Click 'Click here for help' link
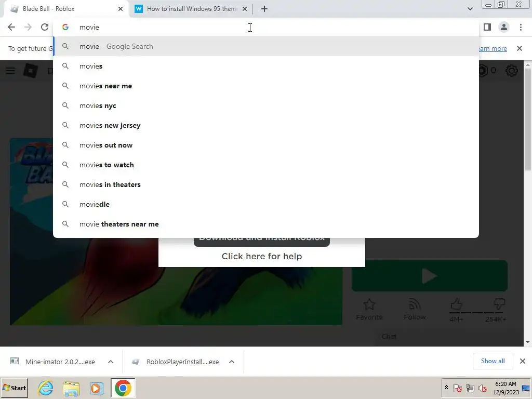Screen dimensions: 532x399 pyautogui.click(x=262, y=256)
